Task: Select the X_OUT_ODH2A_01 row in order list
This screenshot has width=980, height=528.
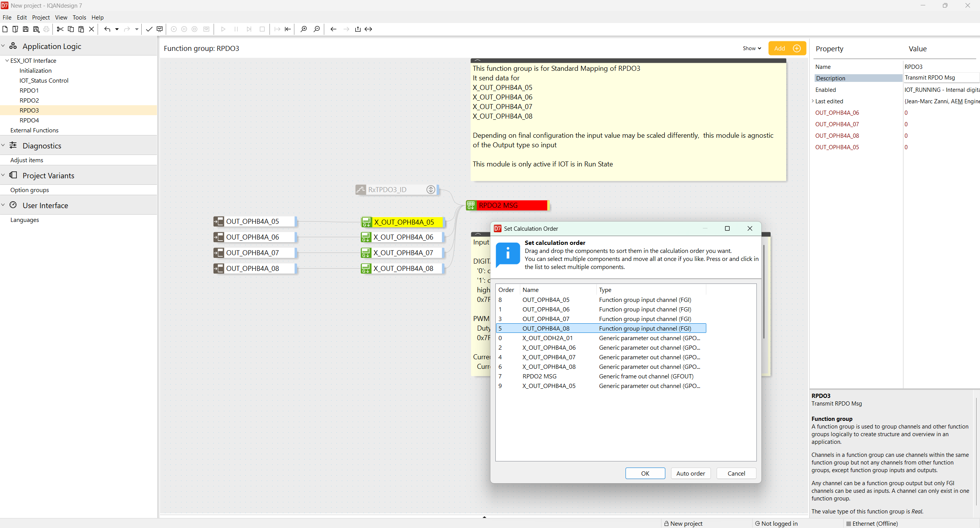Action: (601, 338)
